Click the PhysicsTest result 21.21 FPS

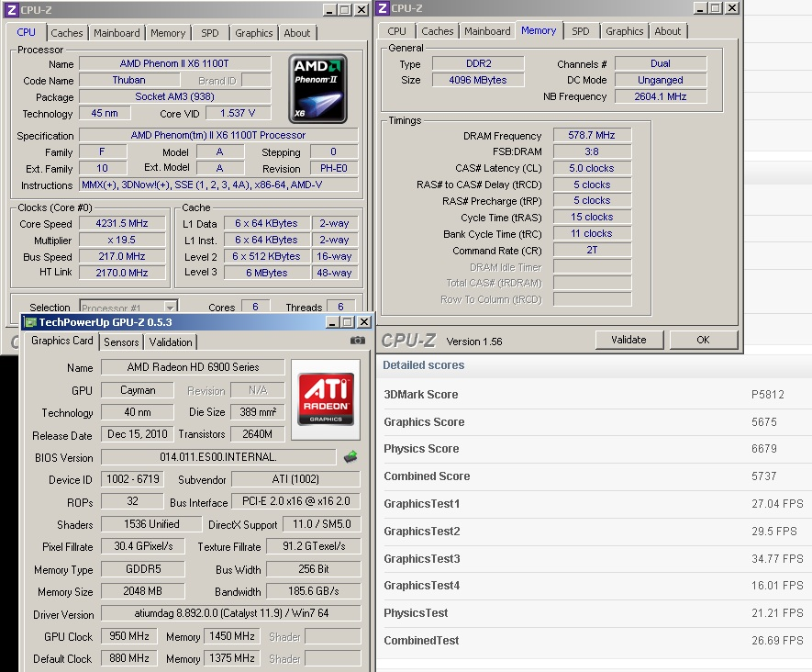(x=777, y=613)
